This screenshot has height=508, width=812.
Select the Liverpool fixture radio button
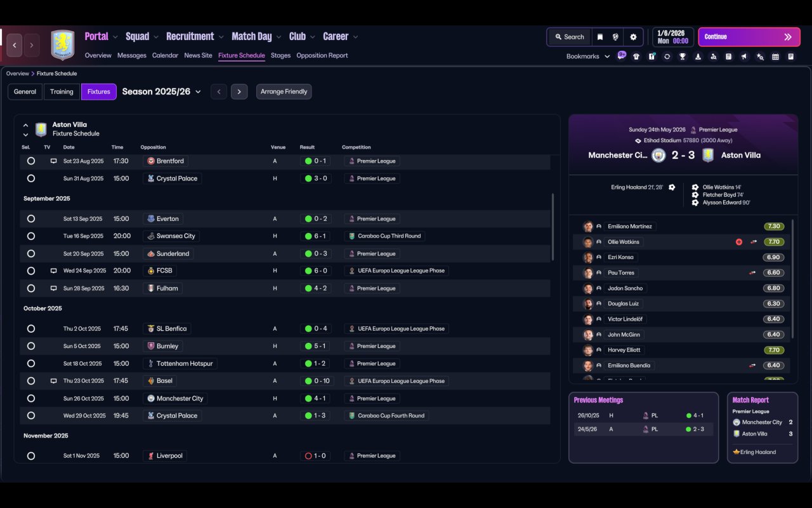click(30, 456)
